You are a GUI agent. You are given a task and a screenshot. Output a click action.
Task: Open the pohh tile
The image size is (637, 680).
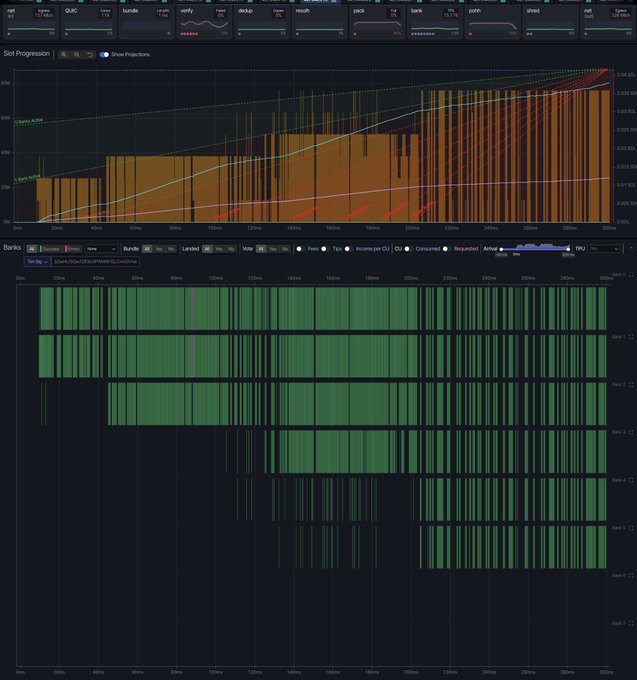click(493, 23)
